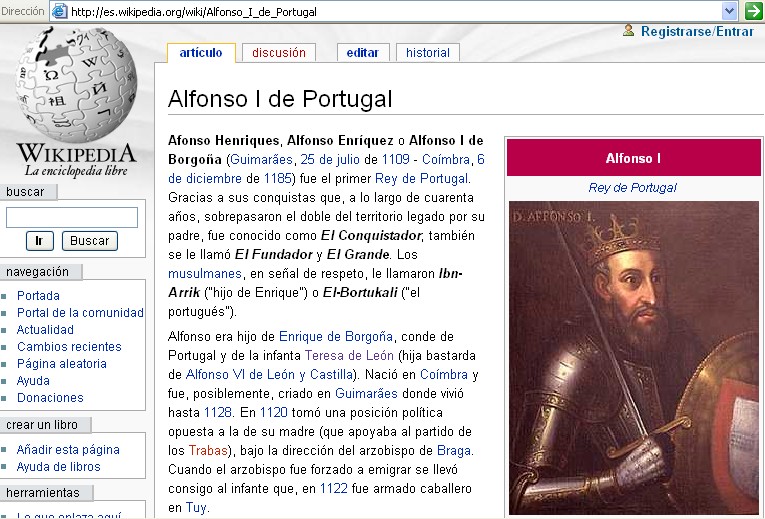Image resolution: width=765 pixels, height=519 pixels.
Task: Click the 'navegación' sidebar heading
Action: (37, 272)
